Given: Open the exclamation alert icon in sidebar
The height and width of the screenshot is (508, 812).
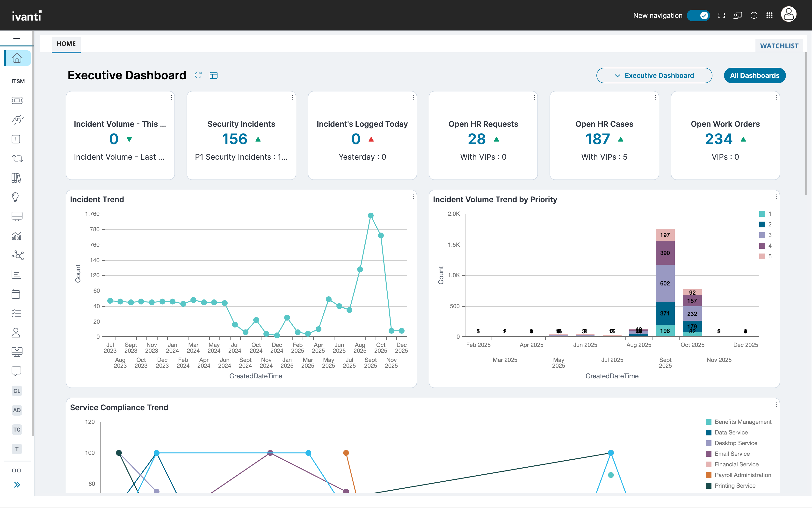Looking at the screenshot, I should 16,139.
